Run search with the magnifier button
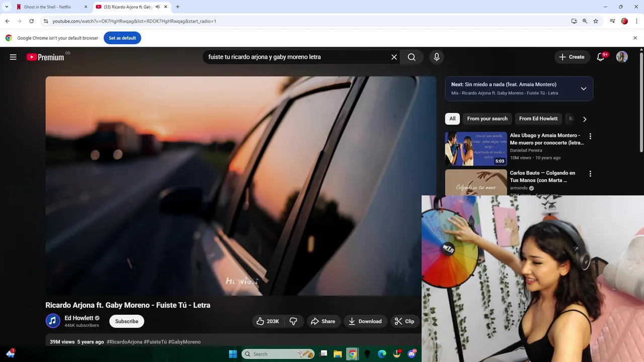 pos(412,57)
